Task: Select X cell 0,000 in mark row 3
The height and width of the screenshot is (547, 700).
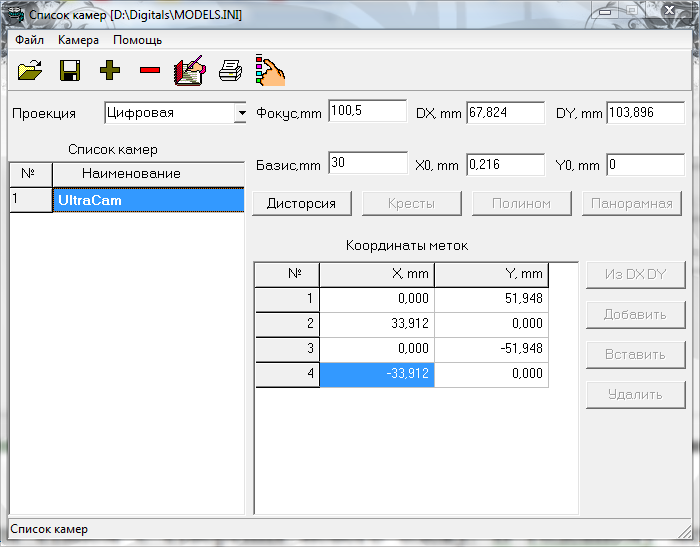Action: coord(377,349)
